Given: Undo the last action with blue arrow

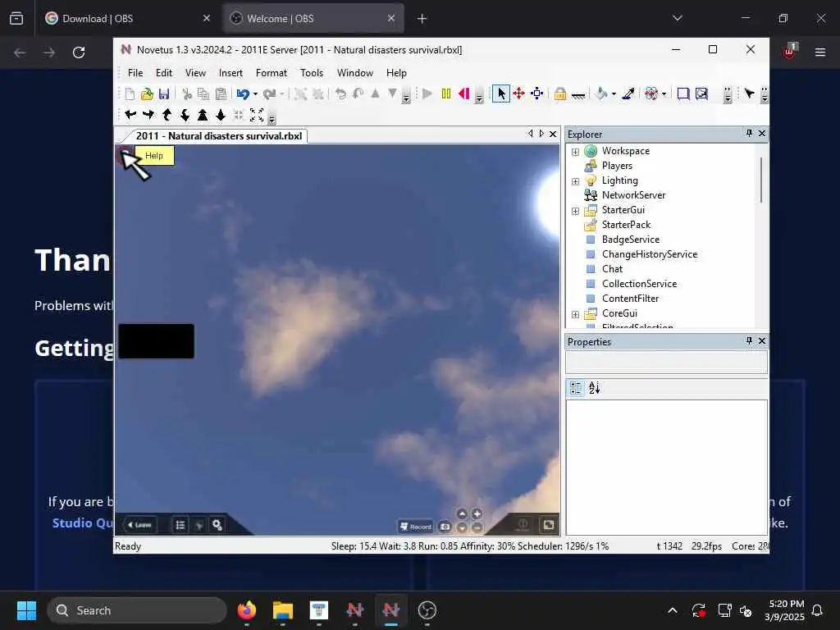Looking at the screenshot, I should click(x=243, y=94).
